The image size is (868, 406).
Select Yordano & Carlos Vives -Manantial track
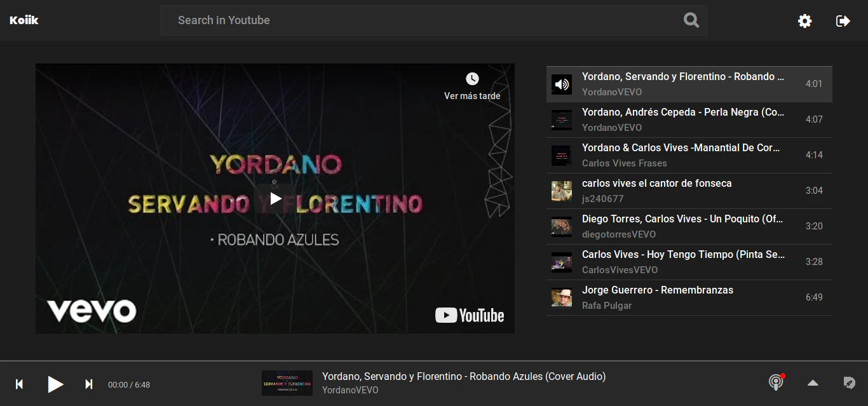[x=689, y=156]
